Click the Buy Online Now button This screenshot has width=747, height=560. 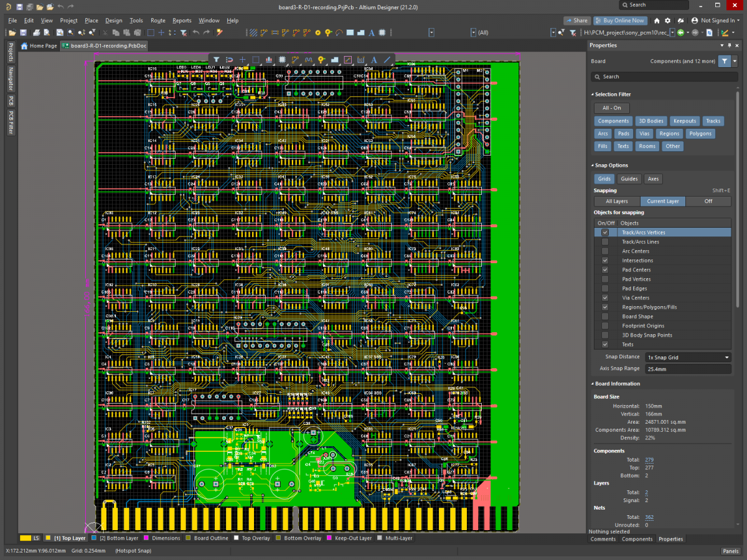620,21
